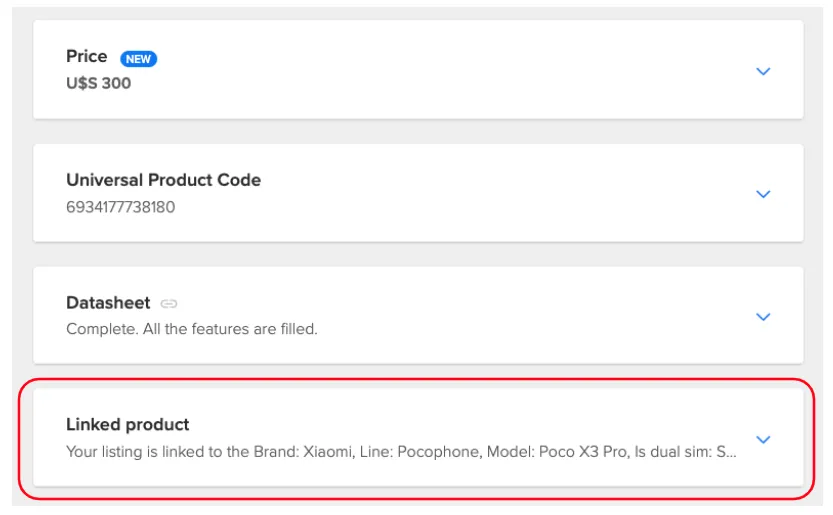833x515 pixels.
Task: Click the Universal Product Code heading
Action: click(x=163, y=180)
